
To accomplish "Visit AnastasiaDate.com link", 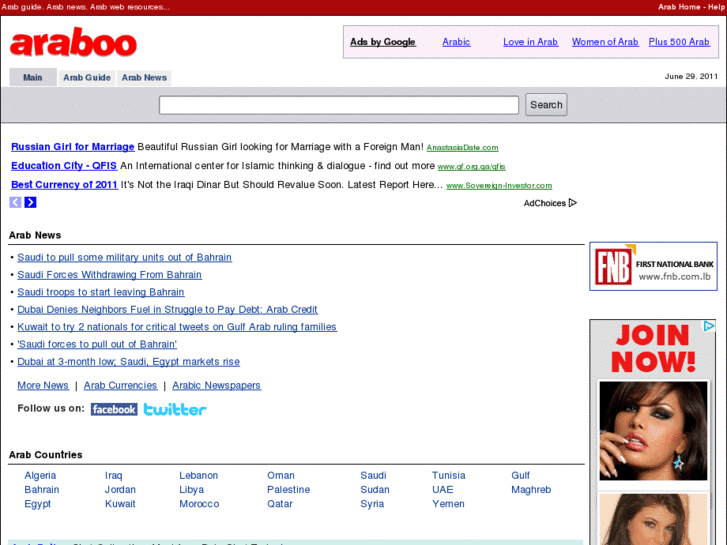I will pos(462,147).
